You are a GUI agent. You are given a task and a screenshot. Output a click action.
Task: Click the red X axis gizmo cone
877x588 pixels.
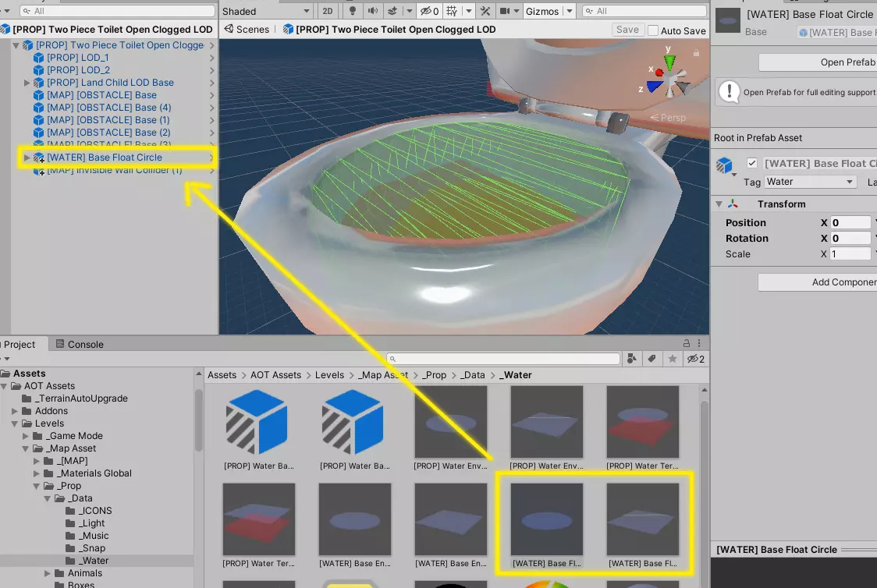659,73
